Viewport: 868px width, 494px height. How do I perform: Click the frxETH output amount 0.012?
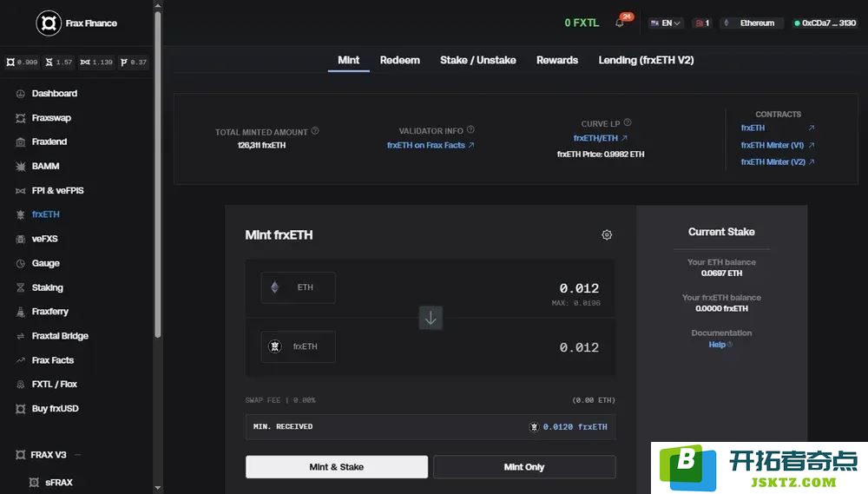[x=579, y=347]
